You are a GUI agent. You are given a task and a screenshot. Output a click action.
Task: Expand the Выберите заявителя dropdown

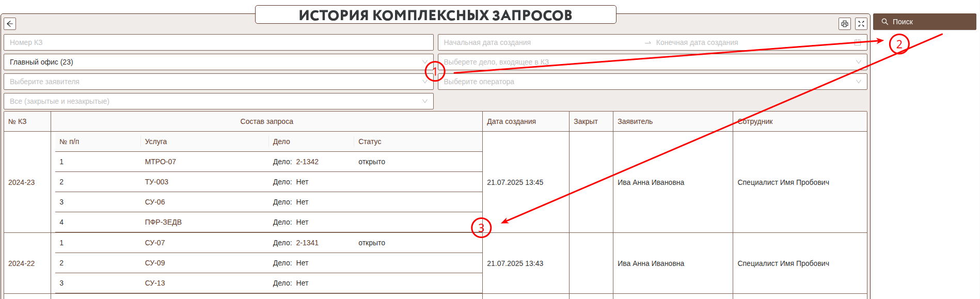click(218, 82)
